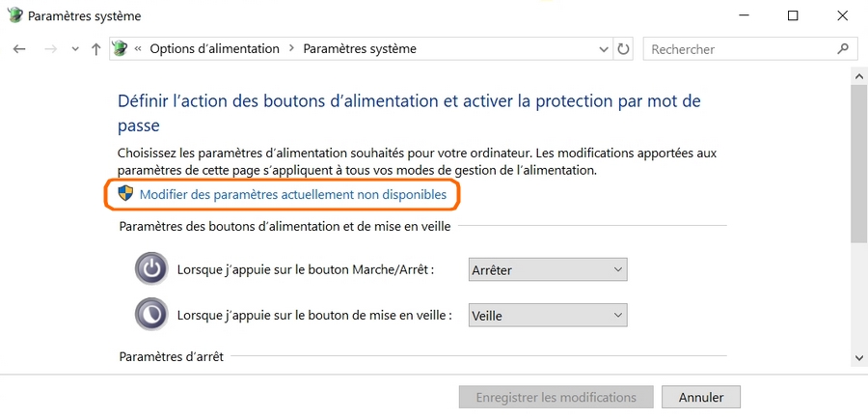
Task: Click the power button icon
Action: point(151,269)
